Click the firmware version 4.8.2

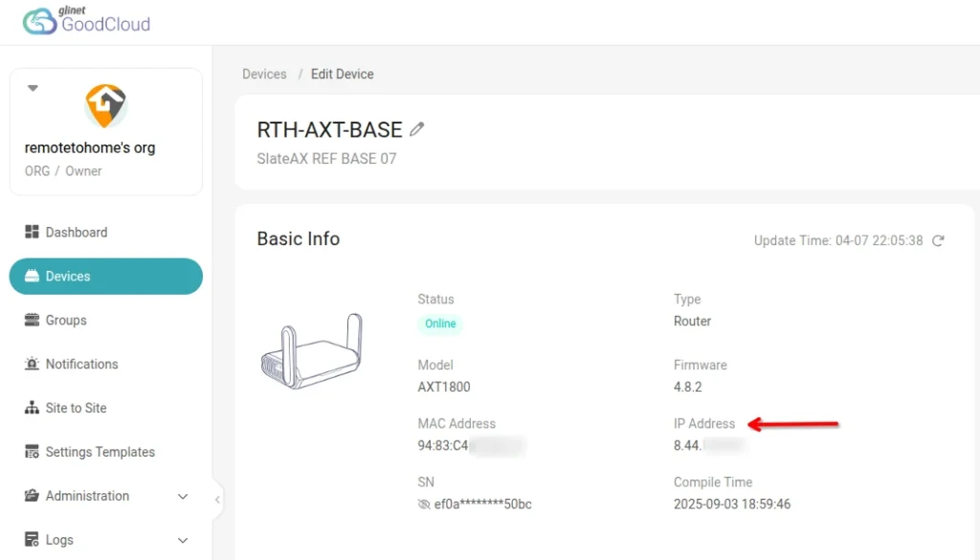pos(687,387)
